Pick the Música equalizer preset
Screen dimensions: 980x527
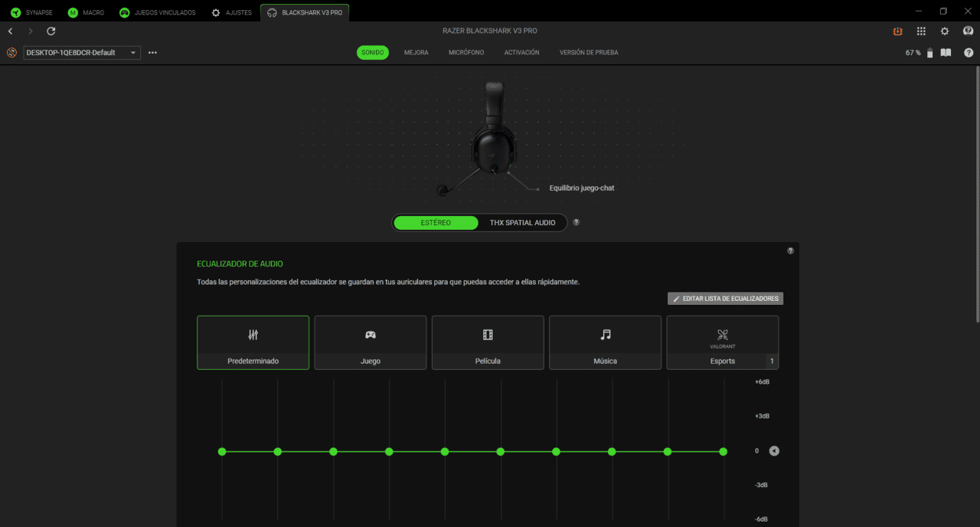pyautogui.click(x=606, y=342)
